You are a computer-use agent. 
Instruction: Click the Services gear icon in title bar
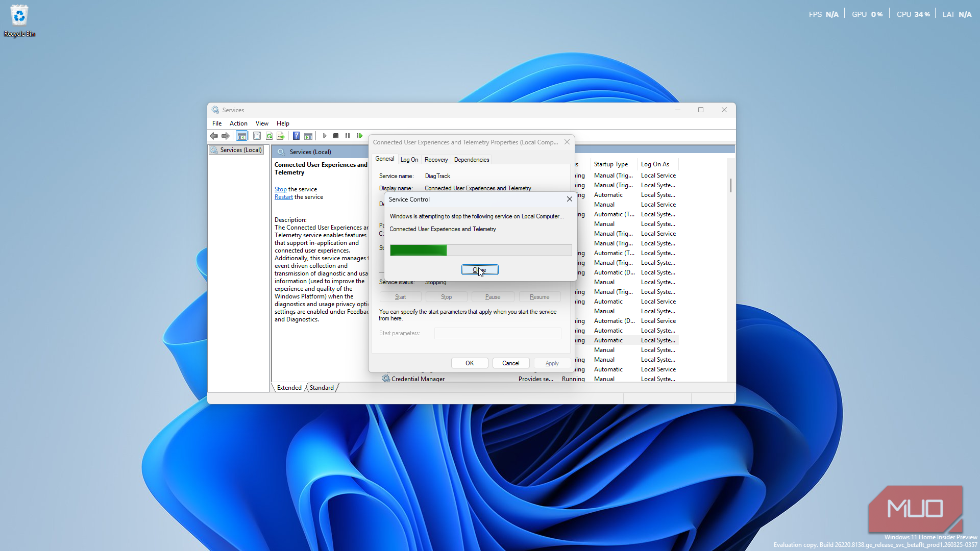[x=215, y=110]
